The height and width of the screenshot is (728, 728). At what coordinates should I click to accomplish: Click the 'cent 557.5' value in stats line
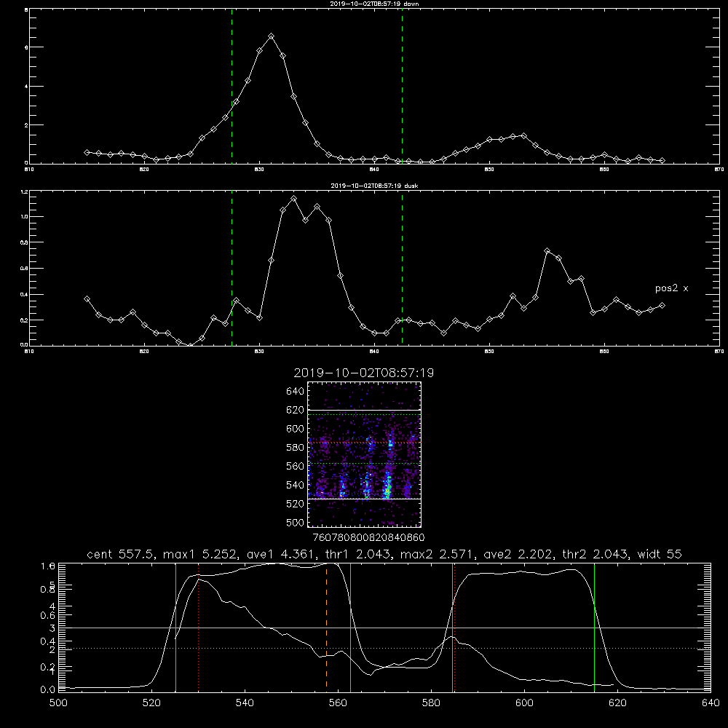point(122,554)
